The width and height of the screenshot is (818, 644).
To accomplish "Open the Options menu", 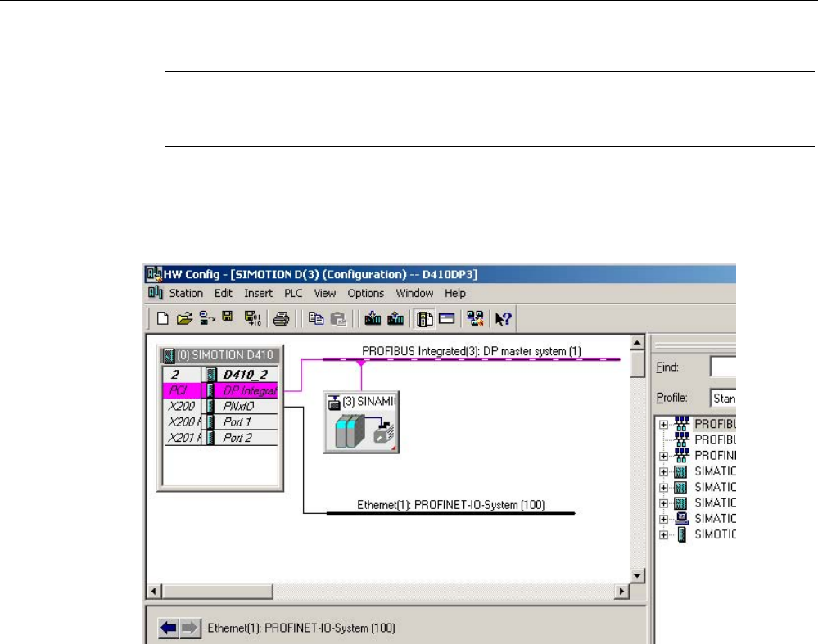I will [x=366, y=294].
